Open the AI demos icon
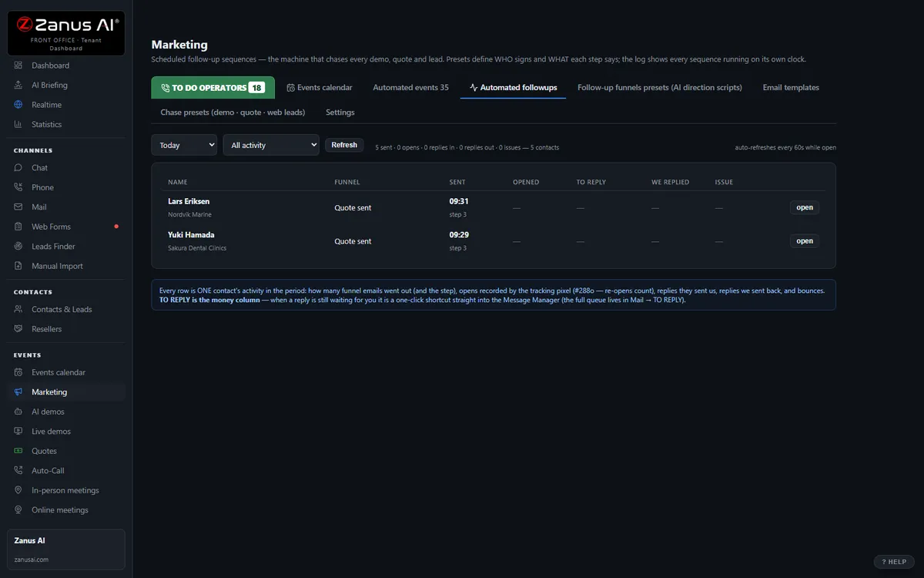The width and height of the screenshot is (924, 578). tap(18, 412)
